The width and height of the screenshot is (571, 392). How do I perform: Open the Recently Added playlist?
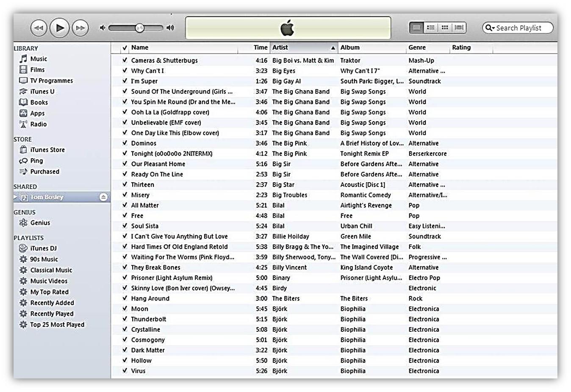(52, 303)
